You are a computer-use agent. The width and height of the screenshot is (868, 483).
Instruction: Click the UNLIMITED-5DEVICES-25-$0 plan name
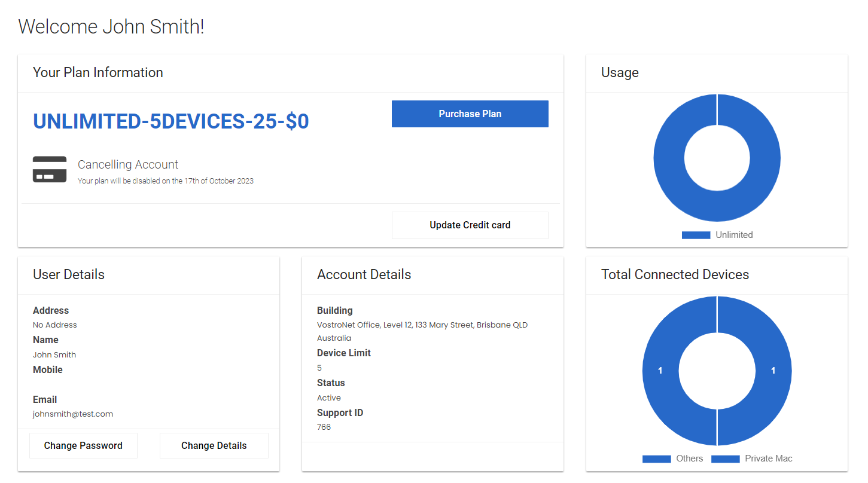coord(170,121)
